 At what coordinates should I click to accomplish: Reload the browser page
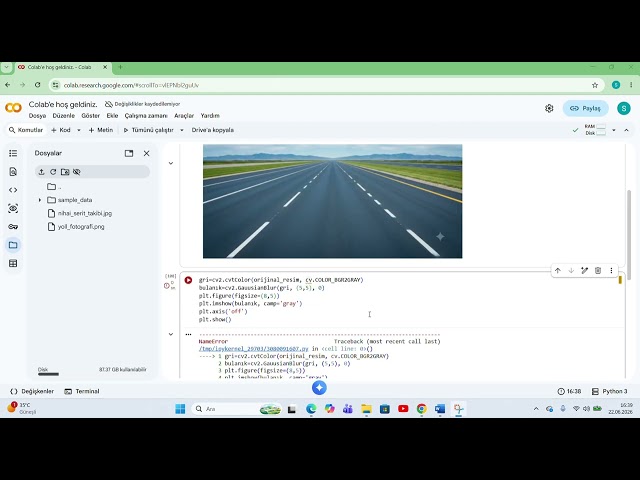(x=37, y=85)
